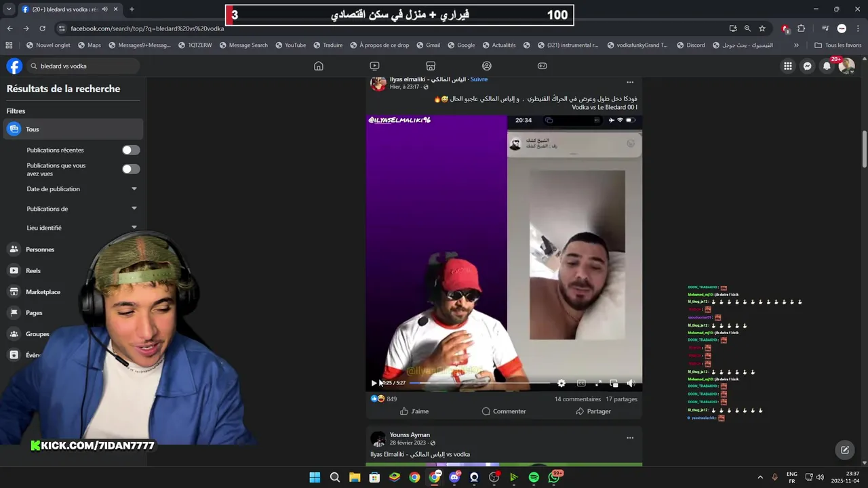Open a new browser tab

point(132,9)
